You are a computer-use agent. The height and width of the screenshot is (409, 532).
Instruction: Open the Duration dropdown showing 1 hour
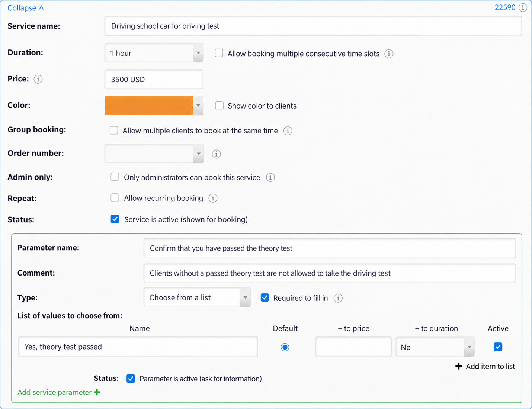click(x=154, y=53)
